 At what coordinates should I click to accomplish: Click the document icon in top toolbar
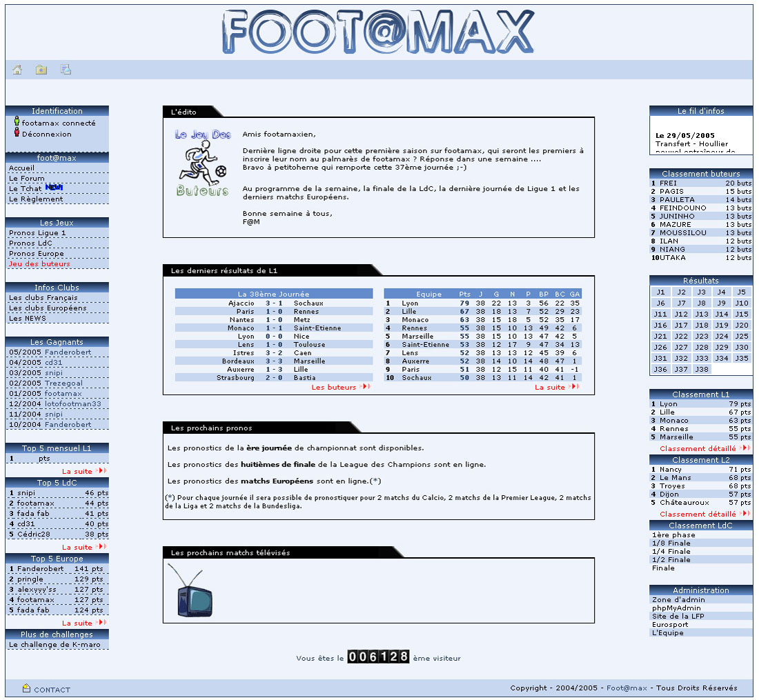(x=66, y=70)
